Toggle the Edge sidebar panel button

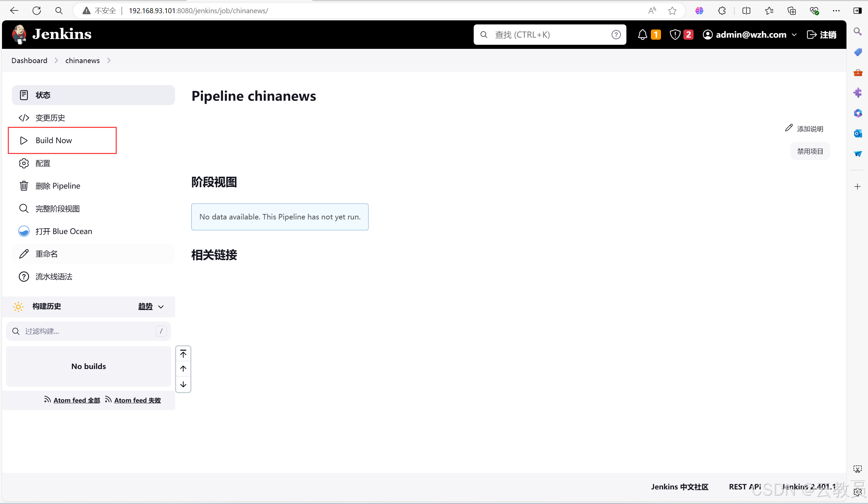[x=857, y=11]
